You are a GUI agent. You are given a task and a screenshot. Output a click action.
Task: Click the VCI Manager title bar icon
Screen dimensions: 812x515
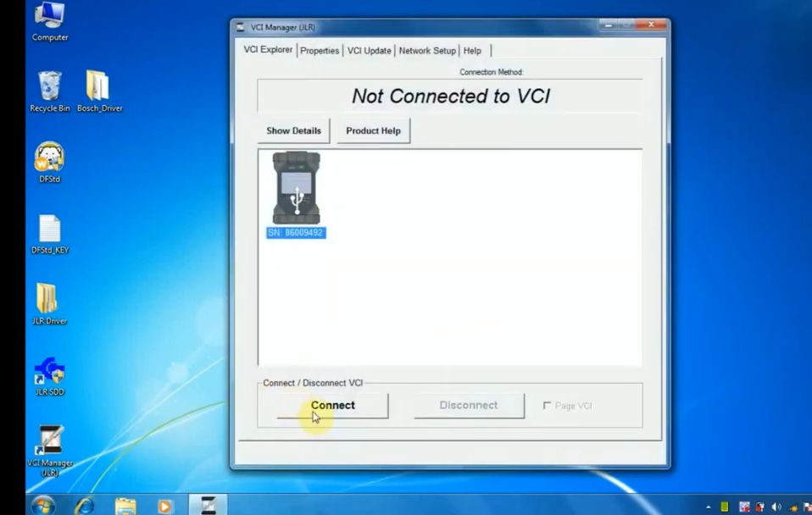240,27
